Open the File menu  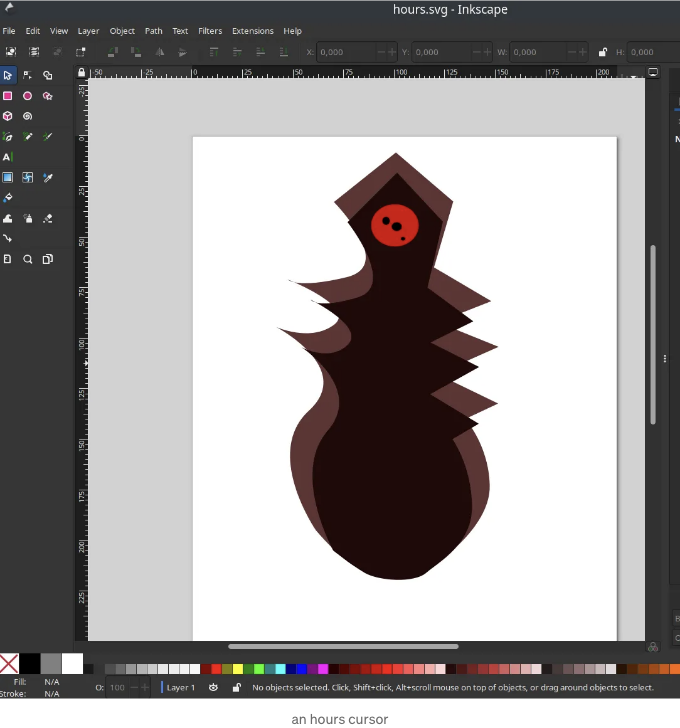pyautogui.click(x=9, y=31)
